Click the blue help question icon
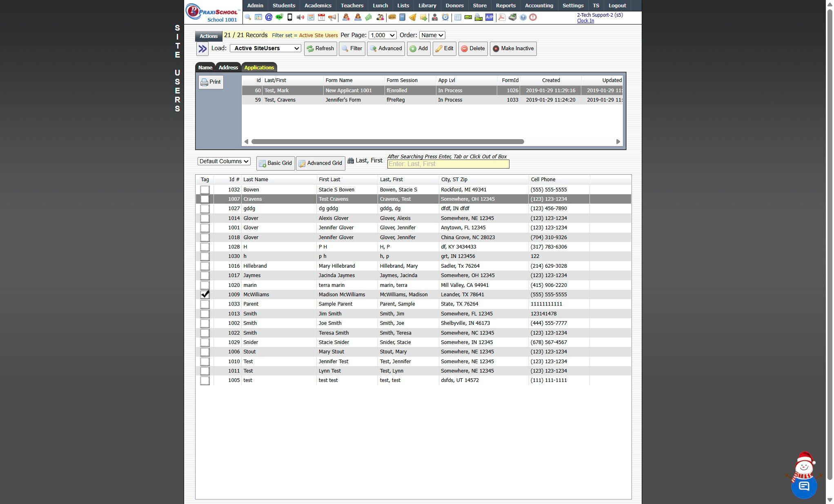 tap(523, 17)
